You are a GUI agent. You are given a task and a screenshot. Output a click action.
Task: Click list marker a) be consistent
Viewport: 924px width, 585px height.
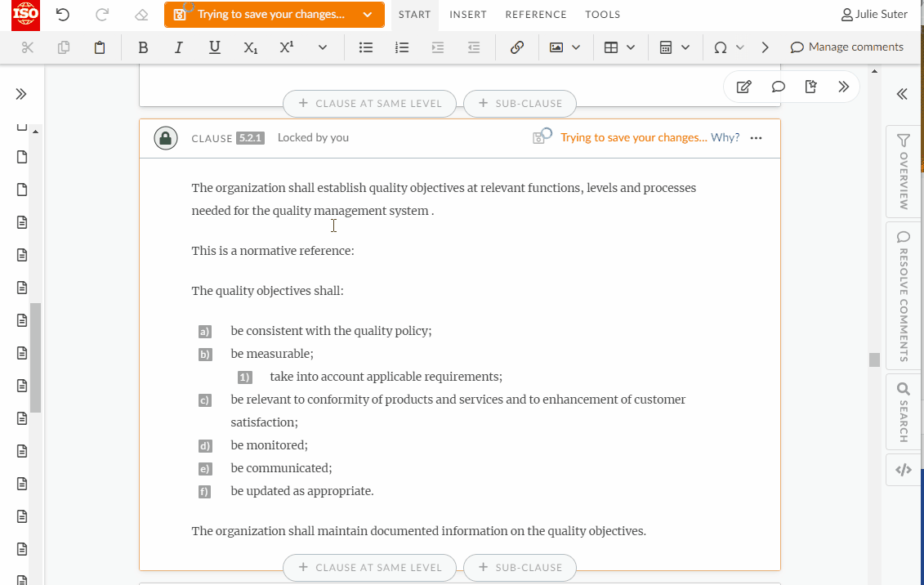tap(204, 332)
